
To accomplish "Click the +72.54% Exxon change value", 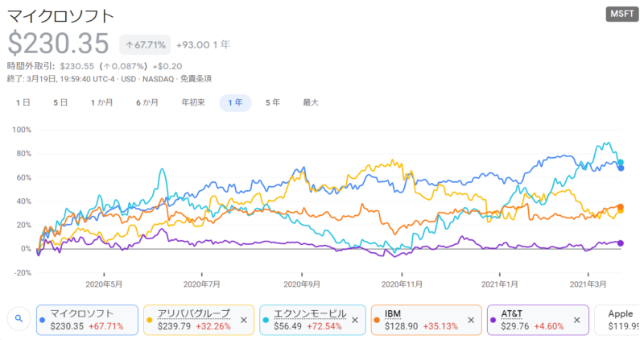I will 324,326.
